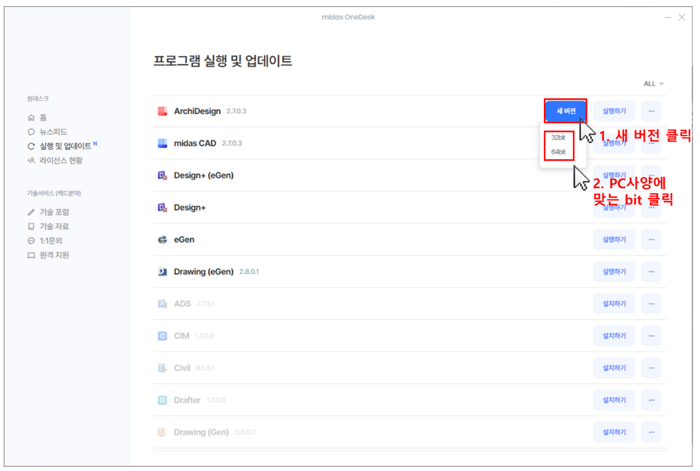Click 설치하기 for ADS
Image resolution: width=700 pixels, height=471 pixels.
coord(614,304)
